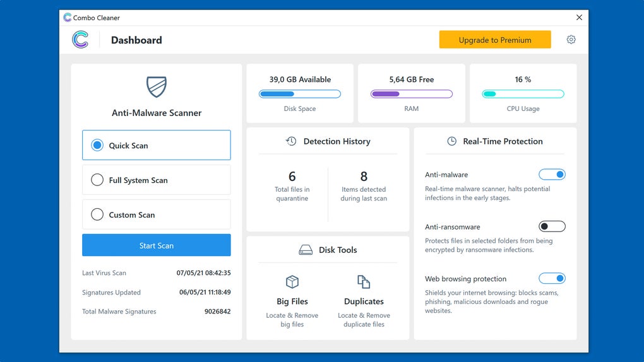This screenshot has height=362, width=644.
Task: Open the Big Files tool label
Action: [x=292, y=301]
